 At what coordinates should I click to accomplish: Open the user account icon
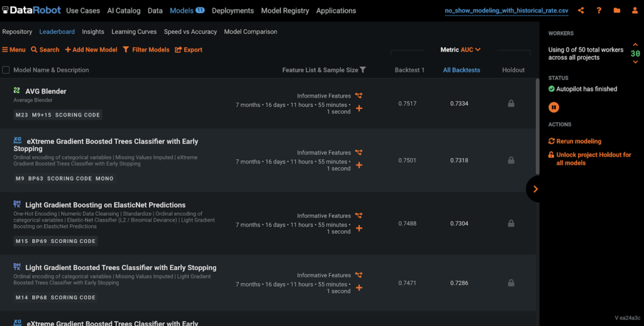coord(635,11)
